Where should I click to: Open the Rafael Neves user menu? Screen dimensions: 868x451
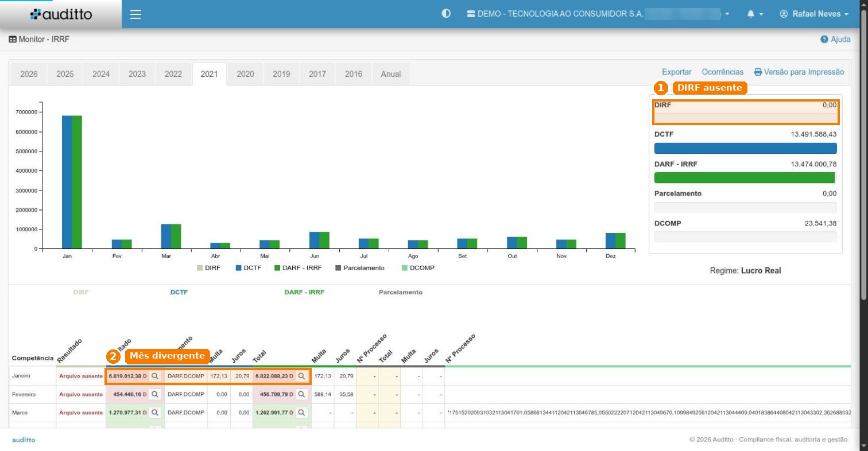tap(814, 14)
